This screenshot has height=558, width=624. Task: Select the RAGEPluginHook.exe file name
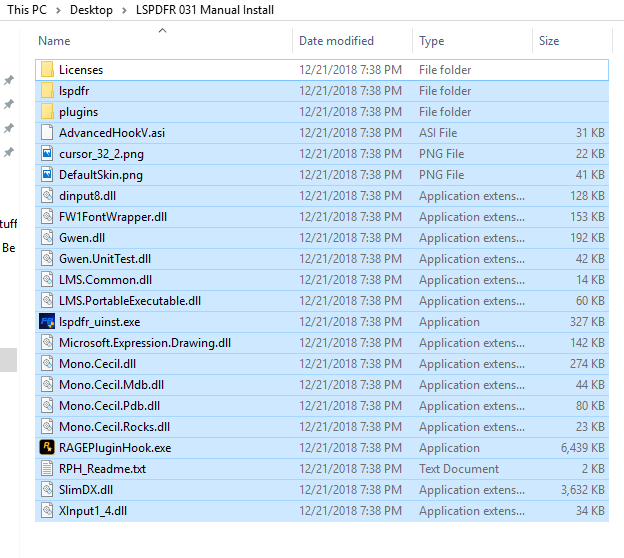coord(115,447)
